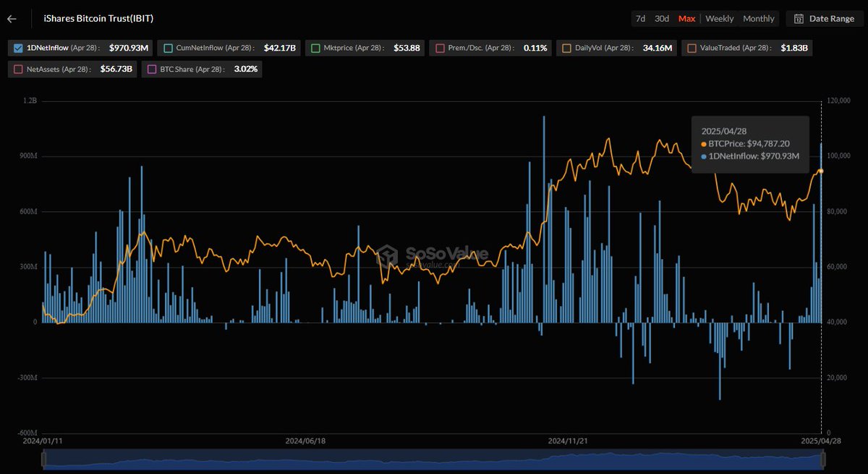Enable the CumNetInflow checkbox
Viewport: 868px width, 474px height.
coord(169,48)
